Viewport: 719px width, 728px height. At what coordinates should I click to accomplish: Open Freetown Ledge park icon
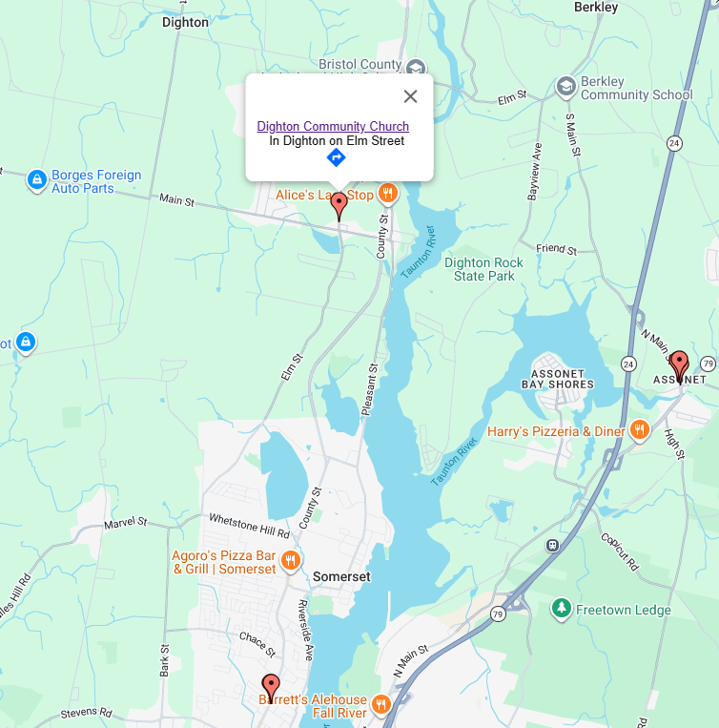[562, 609]
